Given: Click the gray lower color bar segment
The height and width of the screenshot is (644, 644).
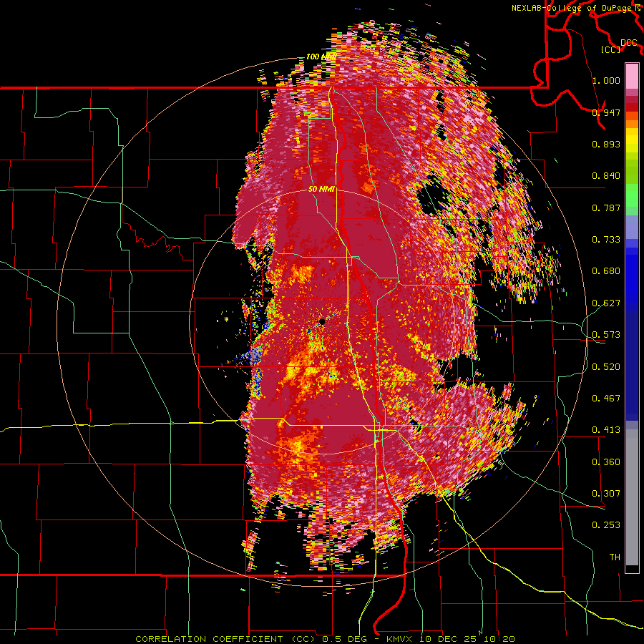Looking at the screenshot, I should (x=632, y=497).
